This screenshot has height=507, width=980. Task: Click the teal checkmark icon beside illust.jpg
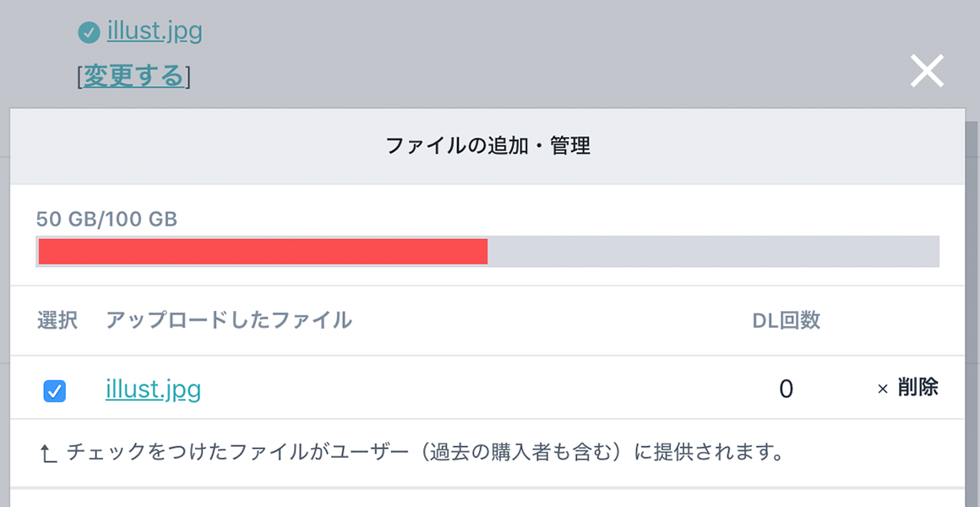pyautogui.click(x=90, y=32)
